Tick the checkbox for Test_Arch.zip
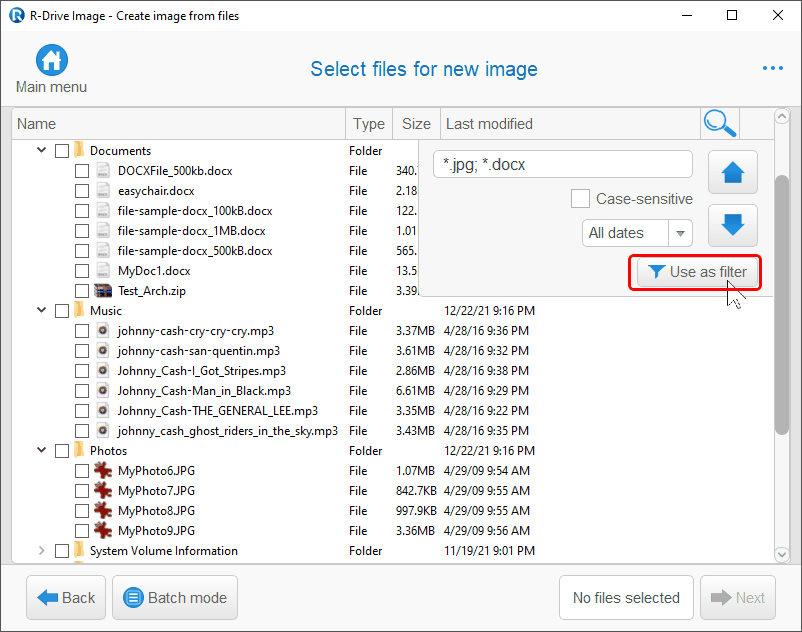 tap(82, 291)
